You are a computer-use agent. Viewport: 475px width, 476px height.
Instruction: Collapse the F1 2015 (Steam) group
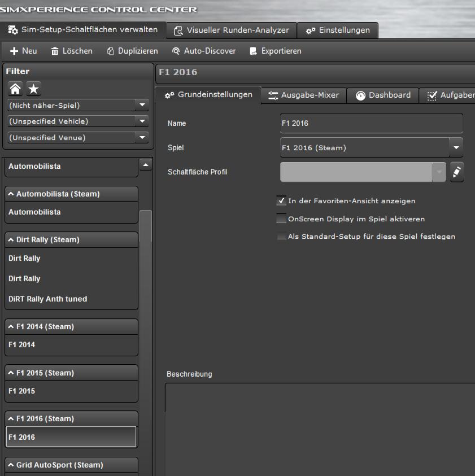11,373
